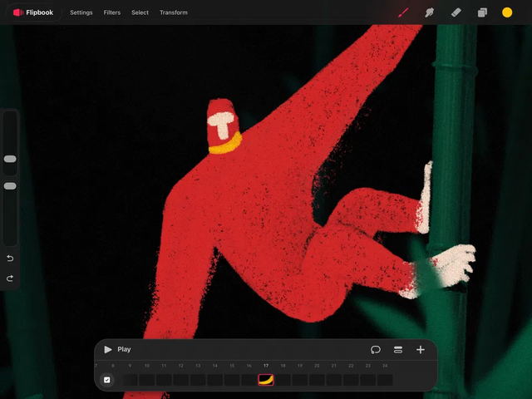
Task: Open the Layers panel
Action: coord(482,12)
